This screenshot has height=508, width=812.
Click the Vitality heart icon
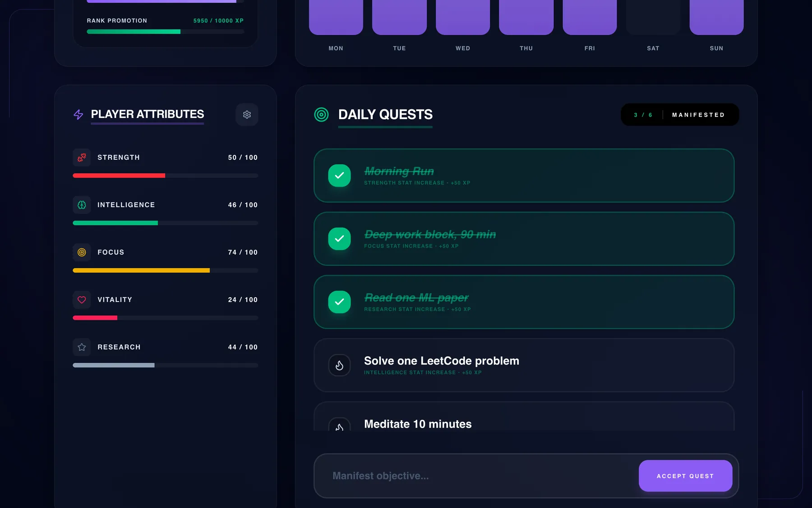[82, 300]
